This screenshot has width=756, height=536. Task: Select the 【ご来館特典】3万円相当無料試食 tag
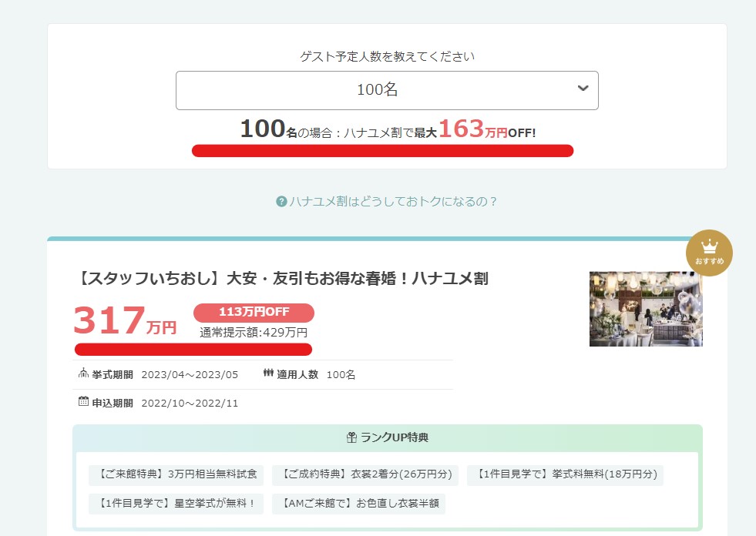click(176, 474)
